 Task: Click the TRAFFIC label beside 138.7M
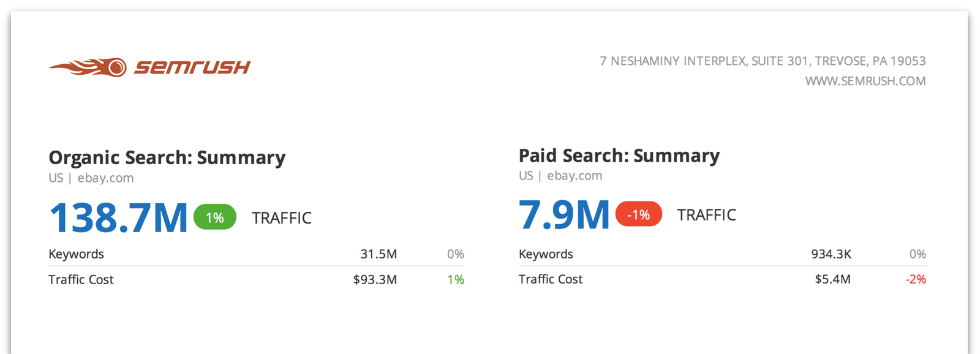tap(282, 218)
